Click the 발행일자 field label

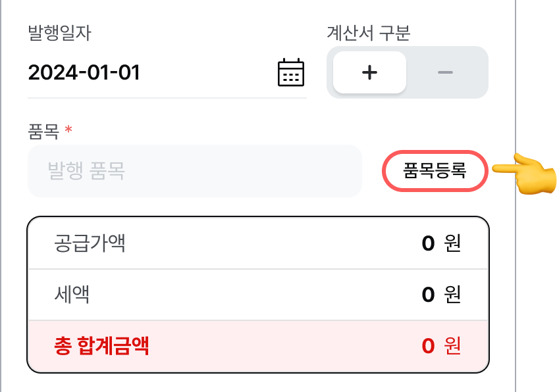[60, 33]
